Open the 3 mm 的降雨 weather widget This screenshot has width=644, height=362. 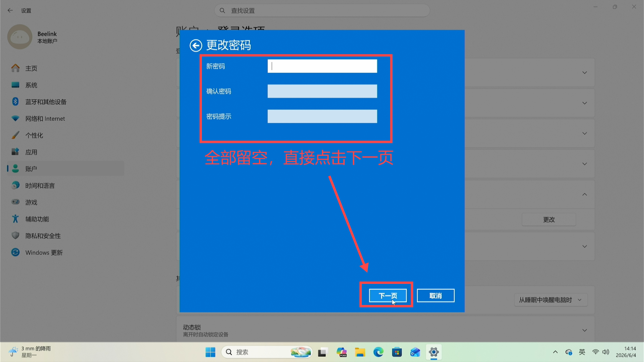pos(30,352)
